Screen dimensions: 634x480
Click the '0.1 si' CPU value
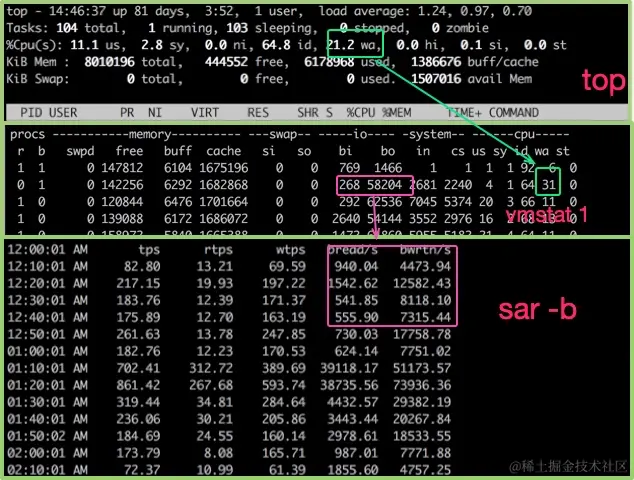[x=481, y=45]
